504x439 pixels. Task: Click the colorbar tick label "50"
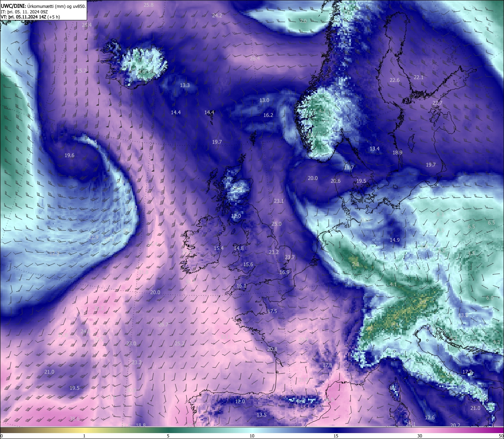tap(501, 436)
